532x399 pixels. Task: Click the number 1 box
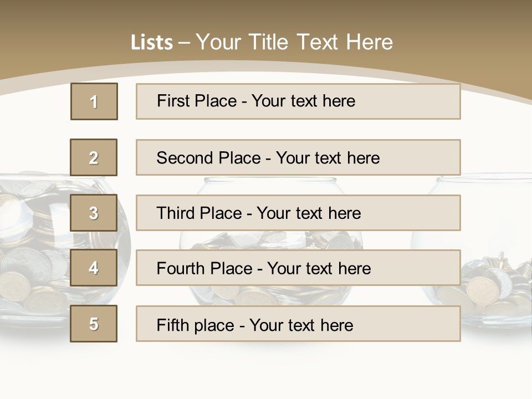[94, 101]
